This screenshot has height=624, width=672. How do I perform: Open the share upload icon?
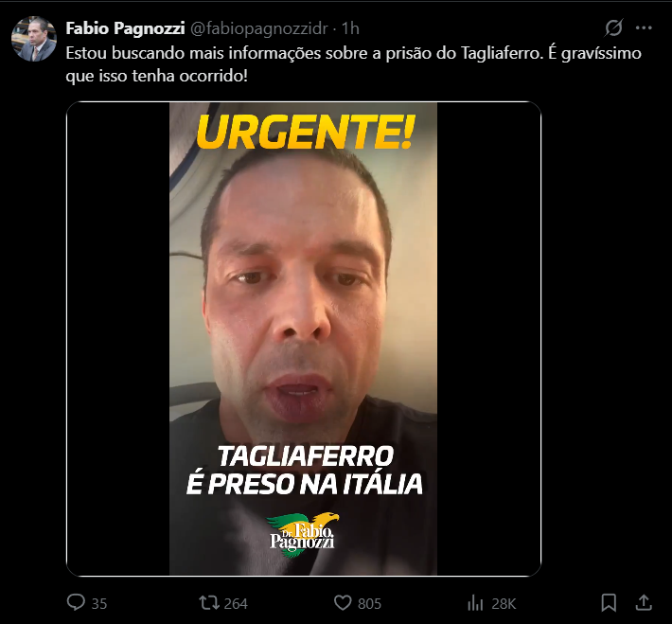(x=644, y=602)
